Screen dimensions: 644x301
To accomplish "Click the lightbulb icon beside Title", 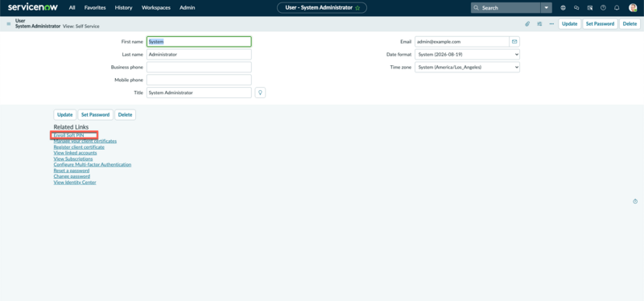I will click(260, 93).
